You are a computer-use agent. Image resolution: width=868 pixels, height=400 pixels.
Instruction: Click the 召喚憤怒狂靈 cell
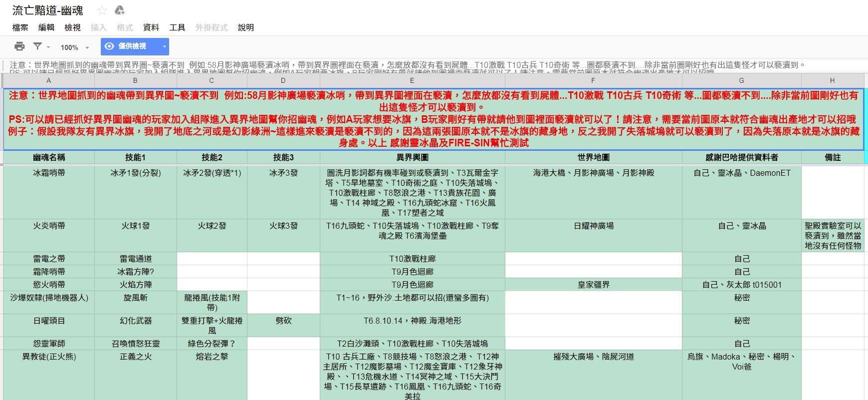(136, 344)
